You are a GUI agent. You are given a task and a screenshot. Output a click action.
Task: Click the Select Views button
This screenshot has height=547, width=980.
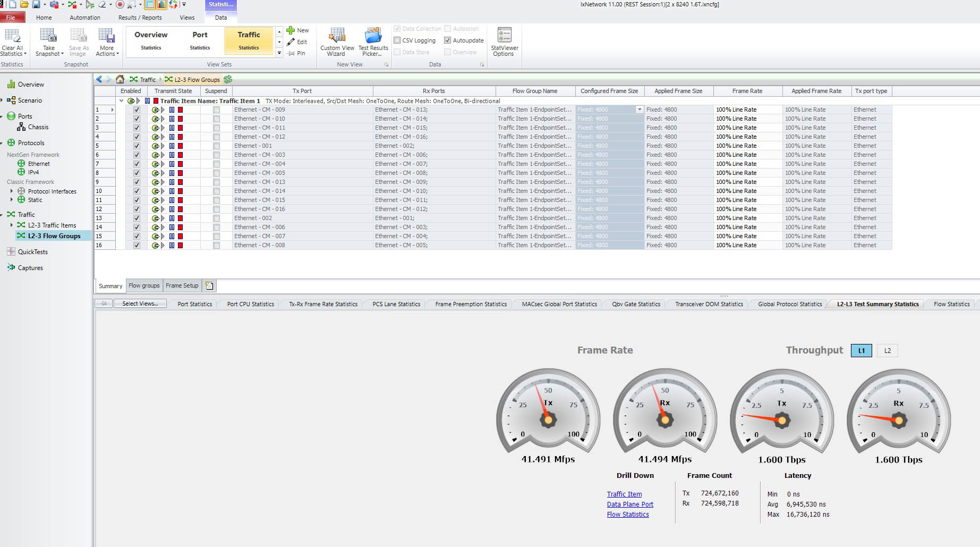point(140,304)
